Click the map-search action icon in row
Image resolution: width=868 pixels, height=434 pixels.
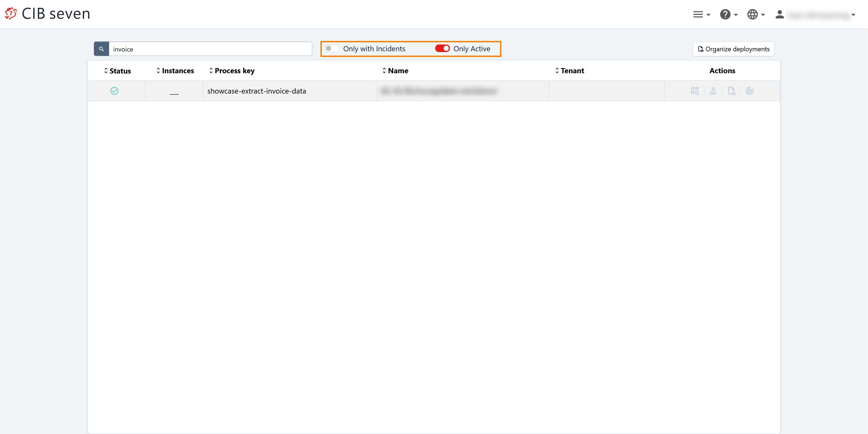pos(694,91)
